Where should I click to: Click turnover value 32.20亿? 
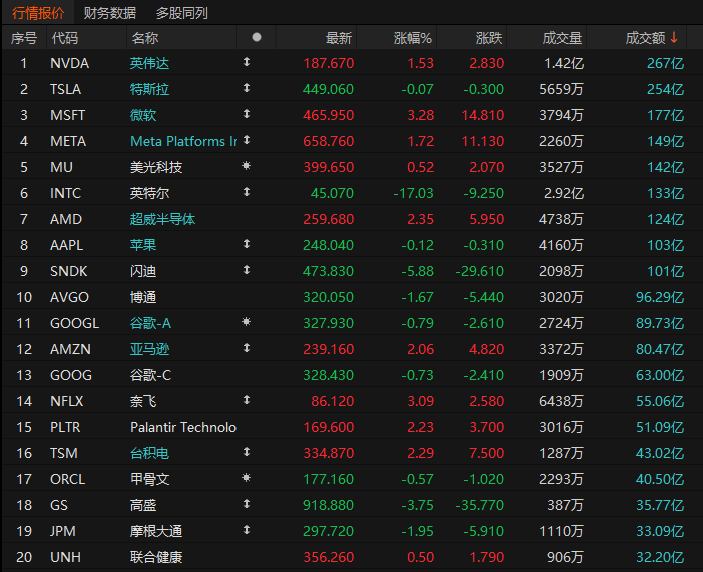(660, 557)
